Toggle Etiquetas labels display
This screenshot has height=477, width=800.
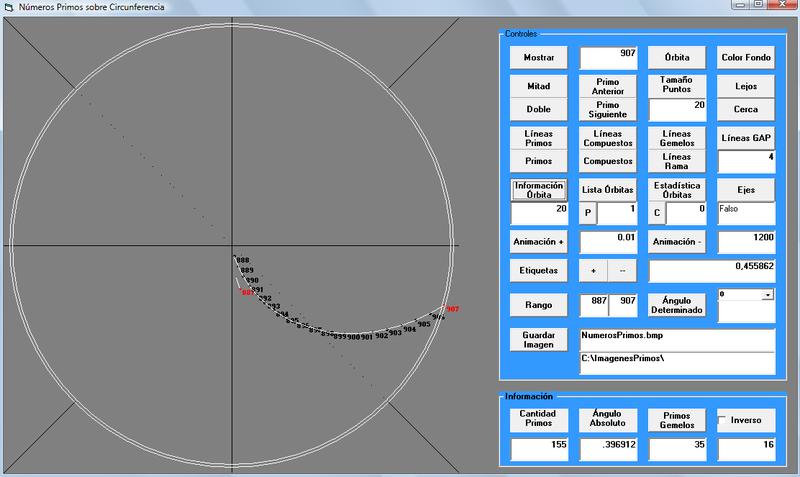539,270
